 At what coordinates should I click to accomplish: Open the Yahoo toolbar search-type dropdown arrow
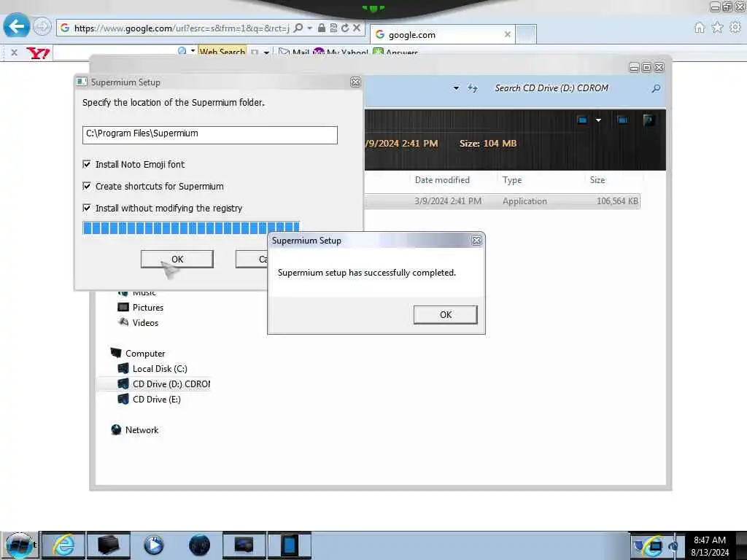193,51
